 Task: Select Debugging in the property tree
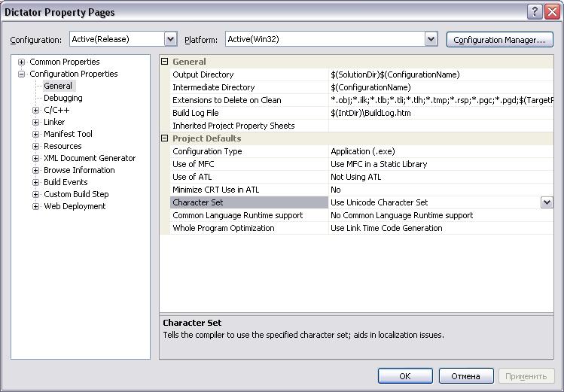62,98
